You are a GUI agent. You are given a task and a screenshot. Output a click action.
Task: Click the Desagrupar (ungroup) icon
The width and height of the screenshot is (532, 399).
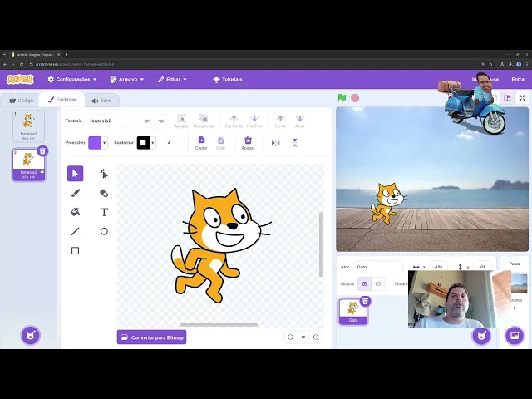pos(204,121)
